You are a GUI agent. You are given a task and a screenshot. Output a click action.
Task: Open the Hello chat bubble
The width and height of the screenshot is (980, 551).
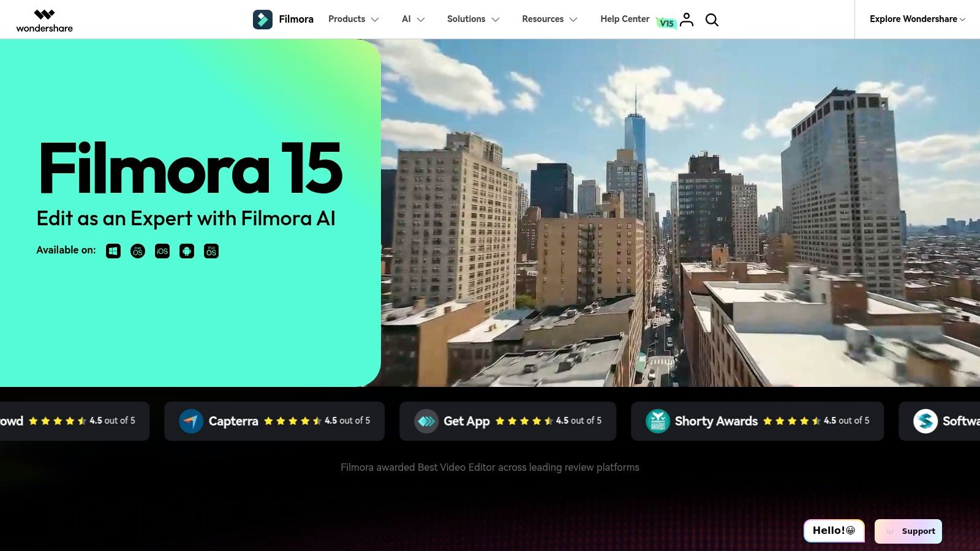834,531
